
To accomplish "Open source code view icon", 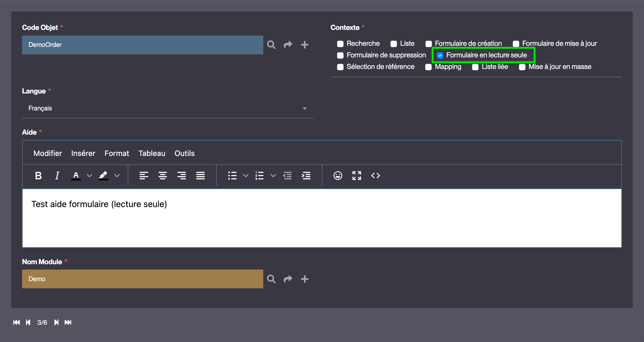I will coord(375,176).
